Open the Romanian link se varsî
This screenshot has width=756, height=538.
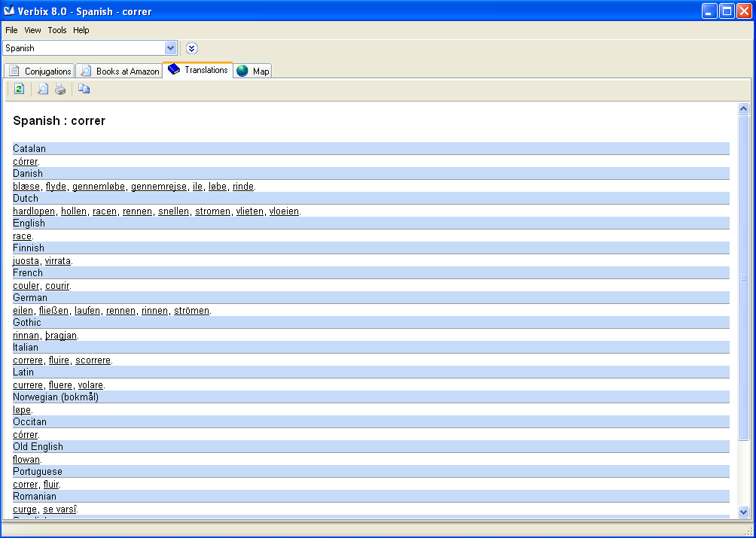pos(60,509)
